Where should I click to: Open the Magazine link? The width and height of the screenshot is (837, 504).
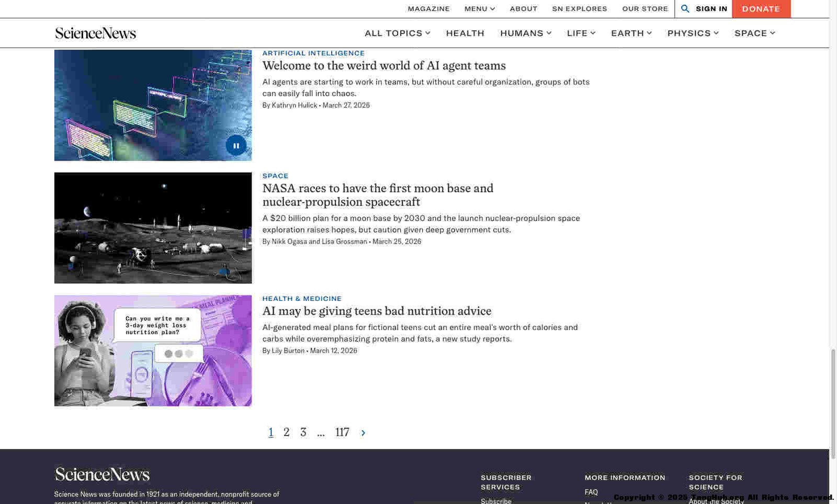coord(428,8)
